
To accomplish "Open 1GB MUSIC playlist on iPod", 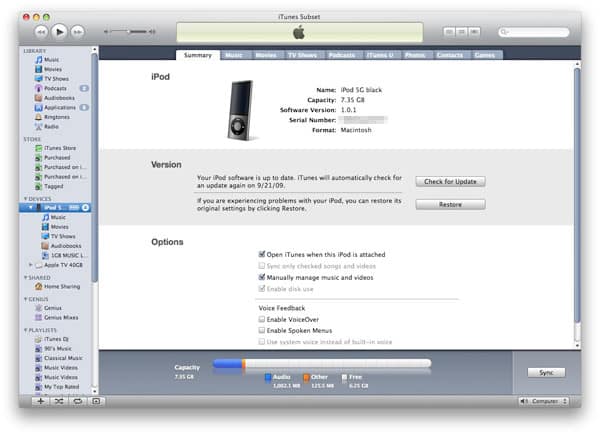I will pos(69,256).
